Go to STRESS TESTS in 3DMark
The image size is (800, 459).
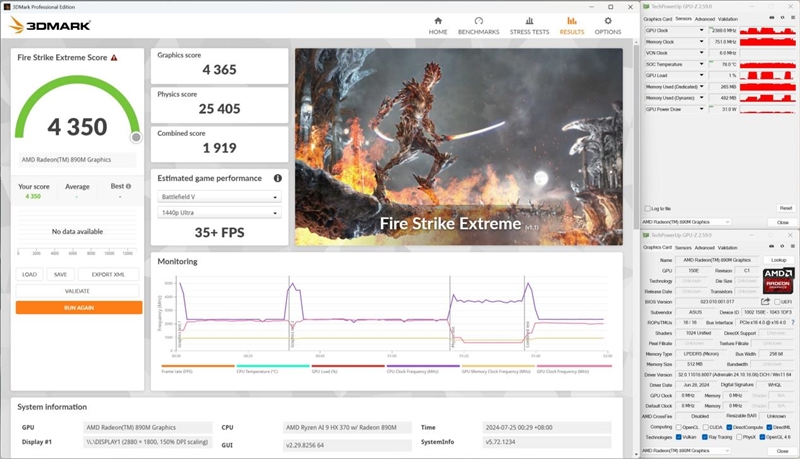coord(530,26)
